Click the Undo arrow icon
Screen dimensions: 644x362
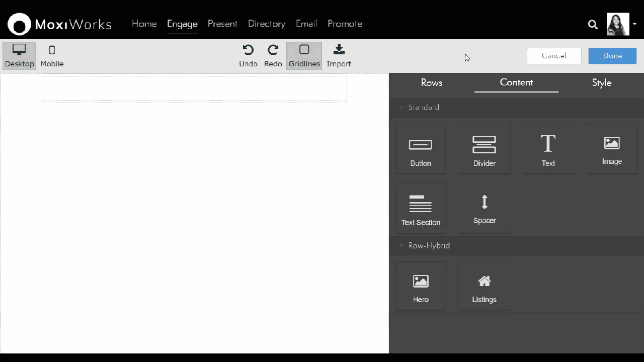248,50
